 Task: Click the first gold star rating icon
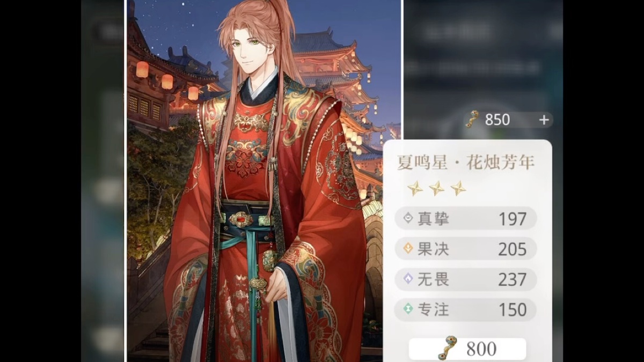tap(414, 188)
